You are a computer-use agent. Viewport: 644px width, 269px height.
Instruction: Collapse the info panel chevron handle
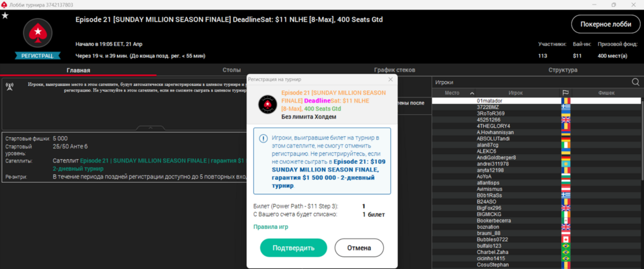150,128
